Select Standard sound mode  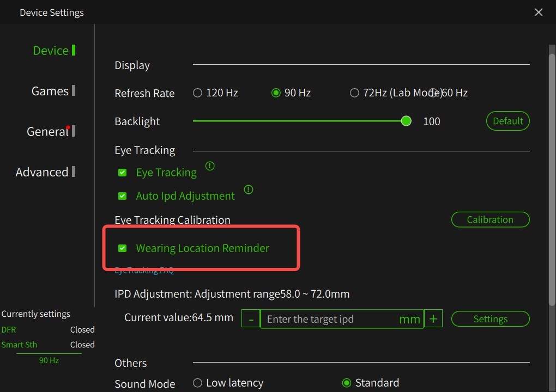[x=347, y=383]
